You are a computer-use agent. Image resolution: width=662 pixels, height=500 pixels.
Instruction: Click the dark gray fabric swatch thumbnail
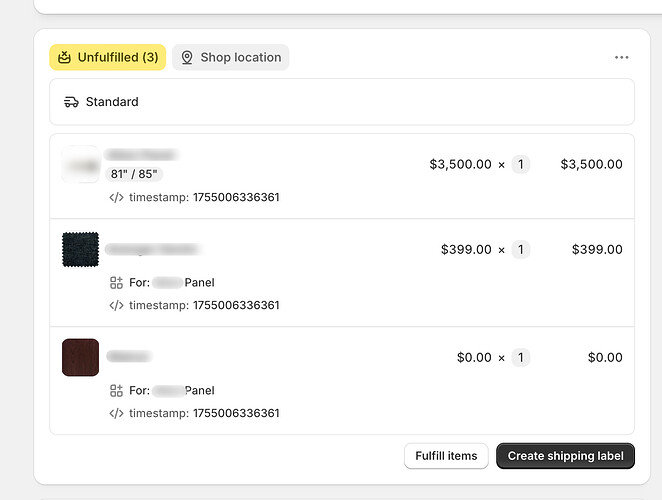[x=80, y=249]
